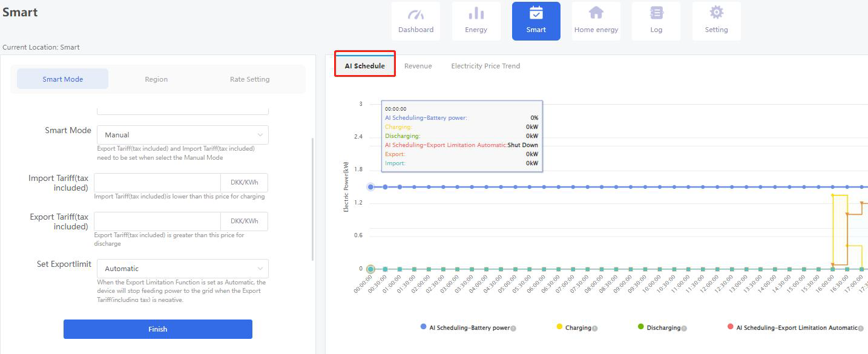Select the Region tab

coord(156,79)
